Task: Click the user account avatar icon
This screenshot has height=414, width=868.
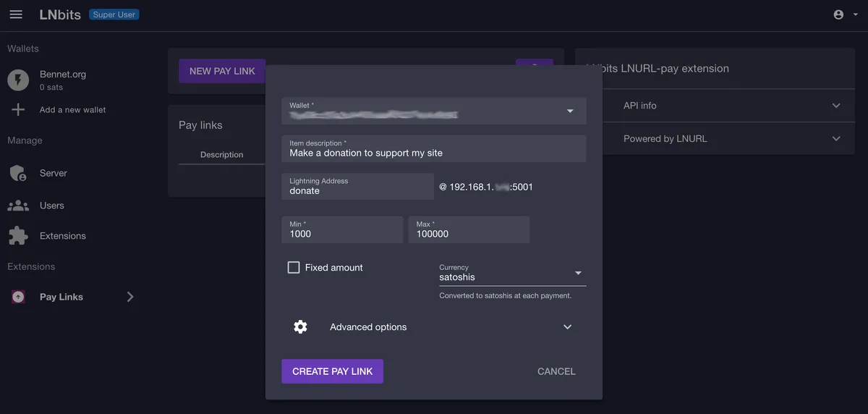Action: (x=838, y=14)
